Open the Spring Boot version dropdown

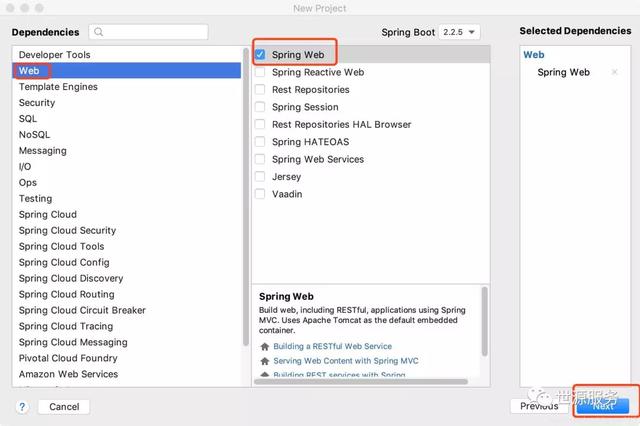[459, 32]
